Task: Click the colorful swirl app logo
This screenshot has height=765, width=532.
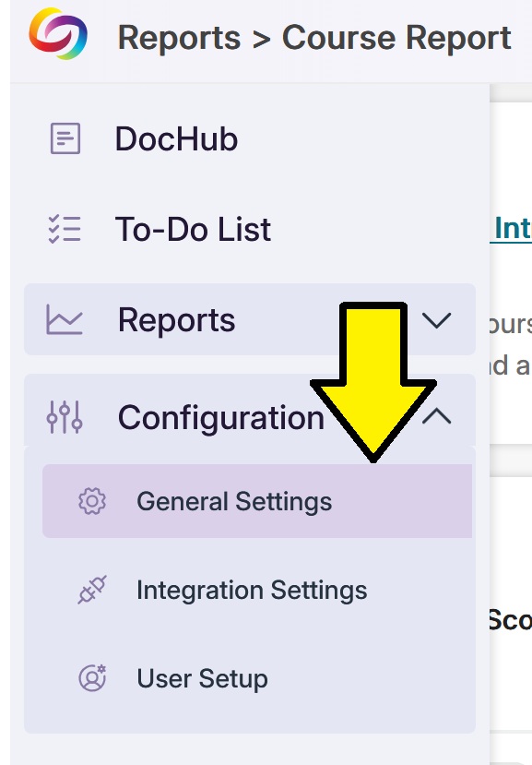Action: 58,33
